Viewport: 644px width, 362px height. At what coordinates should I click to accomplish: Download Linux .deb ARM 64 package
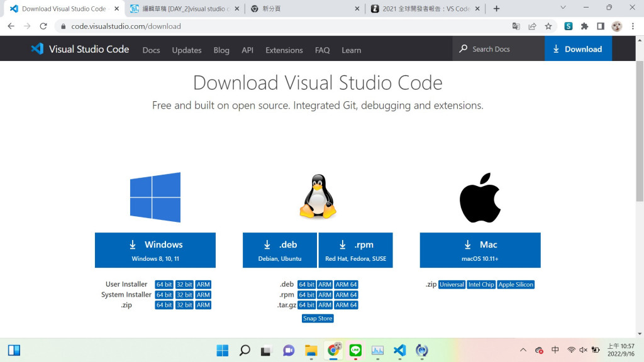point(346,285)
